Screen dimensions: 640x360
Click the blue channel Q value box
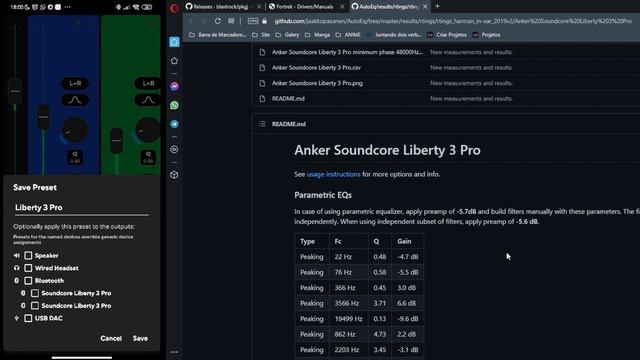[75, 157]
